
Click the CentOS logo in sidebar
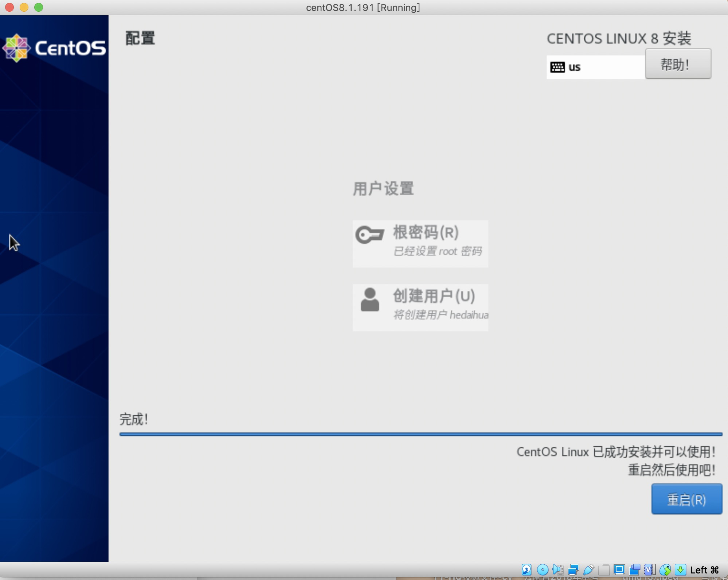coord(54,48)
